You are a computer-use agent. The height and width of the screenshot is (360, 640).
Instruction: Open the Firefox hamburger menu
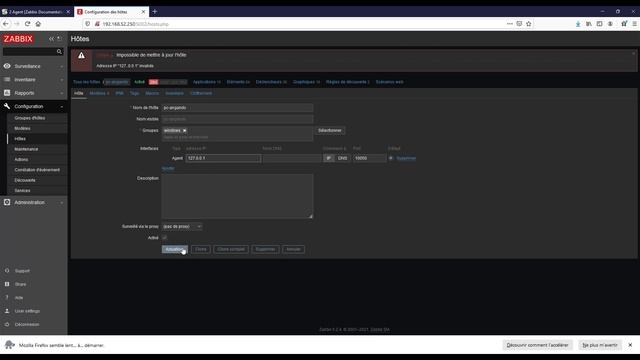[x=635, y=24]
